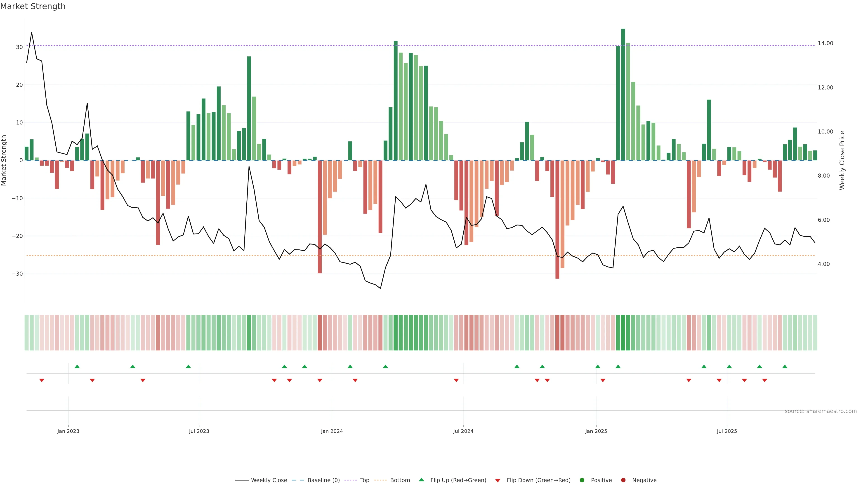Click the first green flip-up marker after Jan 2023

[x=77, y=366]
